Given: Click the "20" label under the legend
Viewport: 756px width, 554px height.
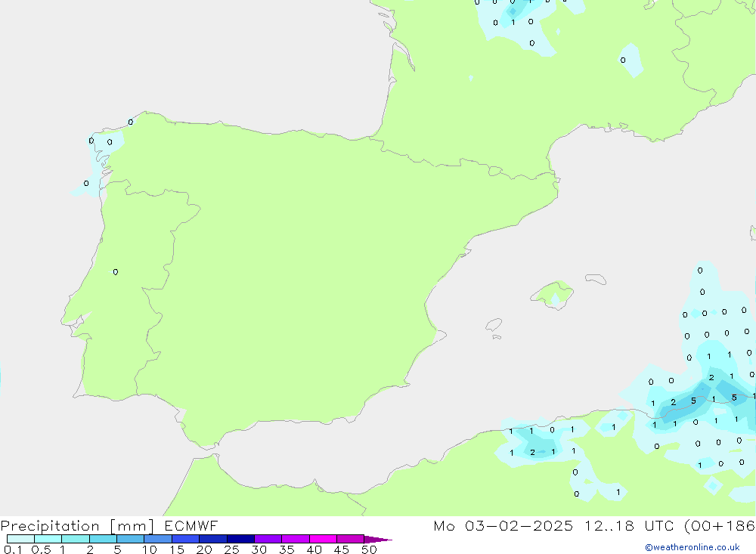Looking at the screenshot, I should click(204, 549).
